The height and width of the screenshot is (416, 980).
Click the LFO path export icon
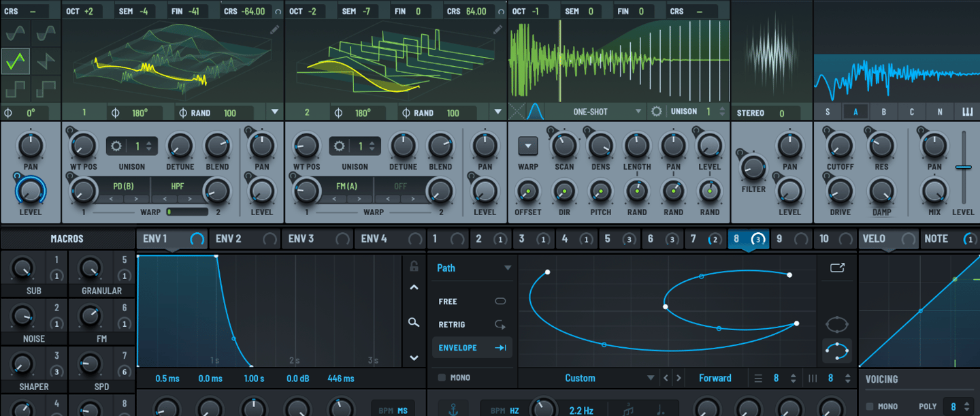click(837, 268)
